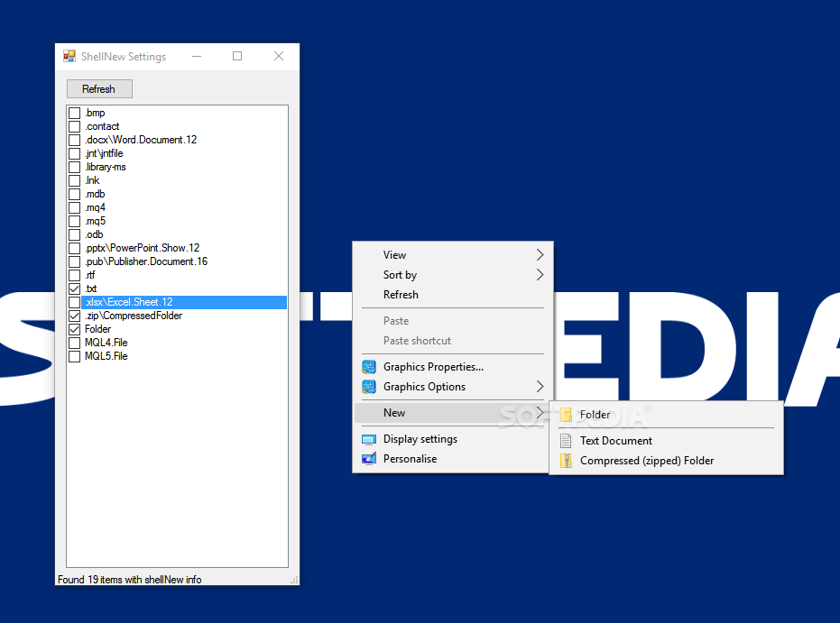Click the window resize grip corner
This screenshot has width=840, height=623.
coord(294,581)
